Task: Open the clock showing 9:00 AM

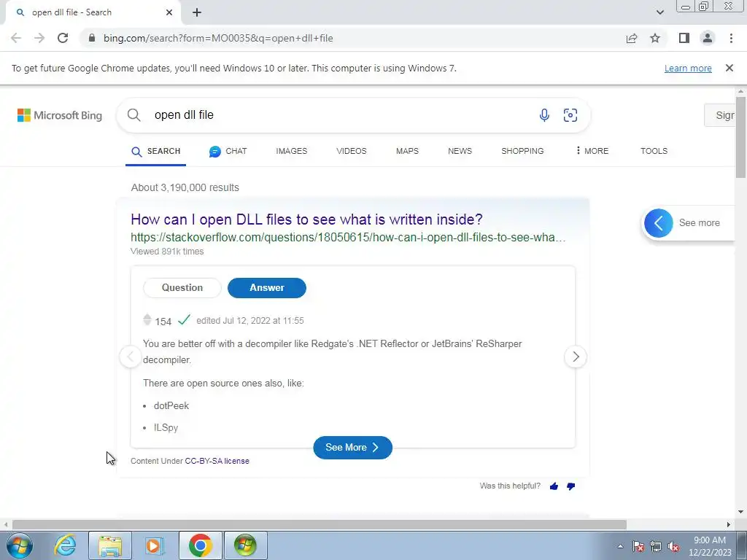Action: [710, 546]
